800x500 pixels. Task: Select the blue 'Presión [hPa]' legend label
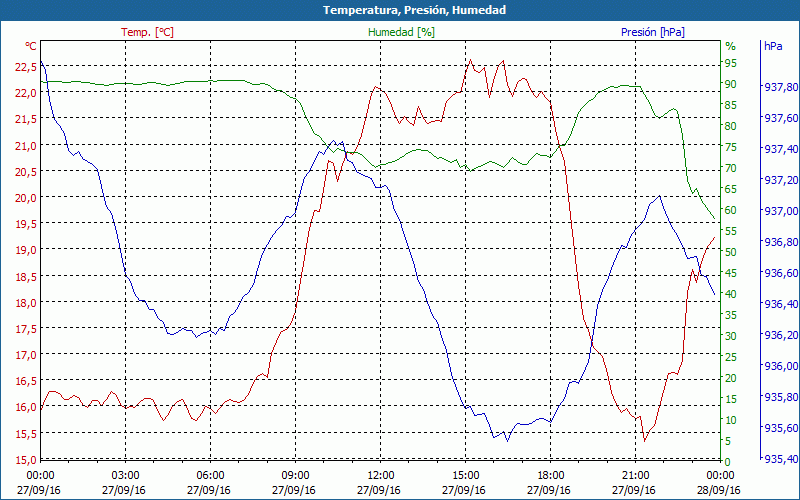(653, 32)
